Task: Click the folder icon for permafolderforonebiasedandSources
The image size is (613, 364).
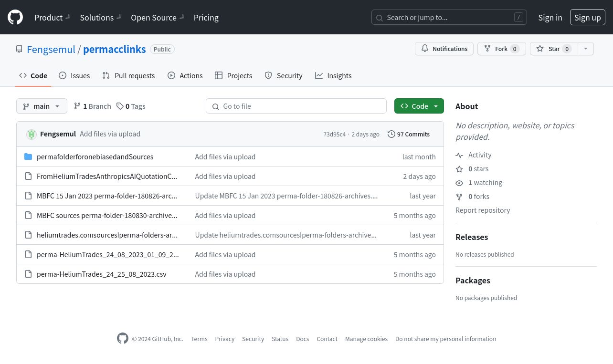Action: click(28, 156)
